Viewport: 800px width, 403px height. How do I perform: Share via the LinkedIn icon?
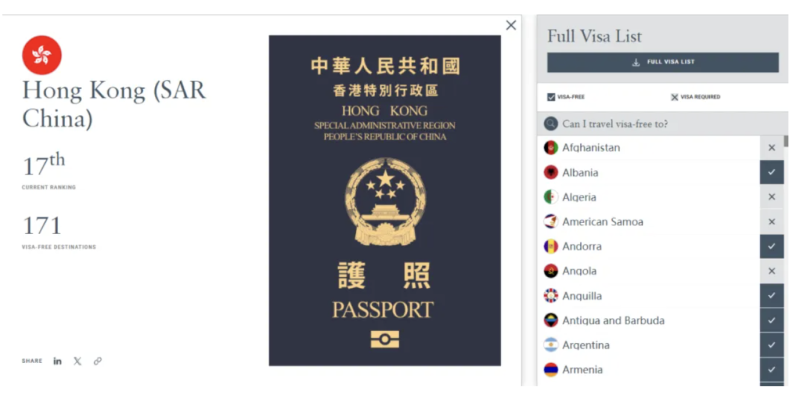coord(58,361)
